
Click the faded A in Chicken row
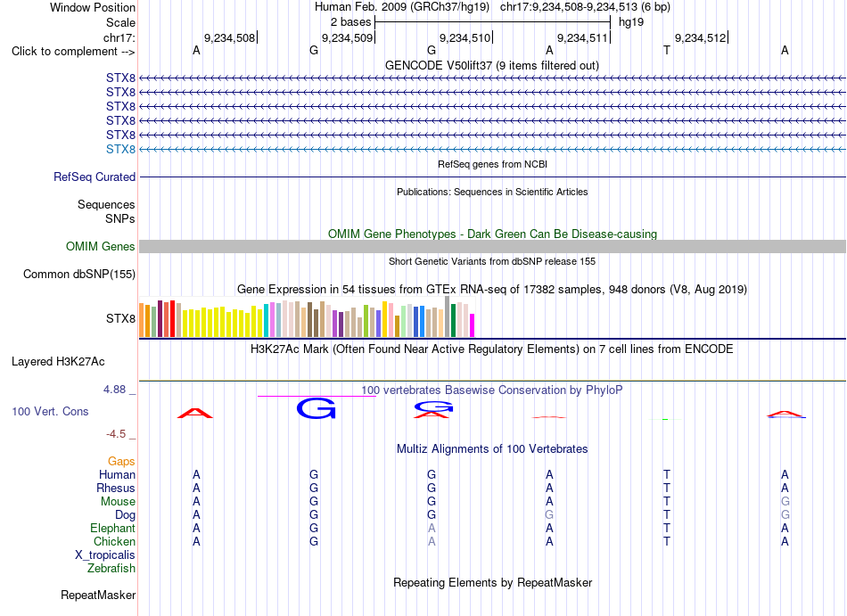coord(431,541)
